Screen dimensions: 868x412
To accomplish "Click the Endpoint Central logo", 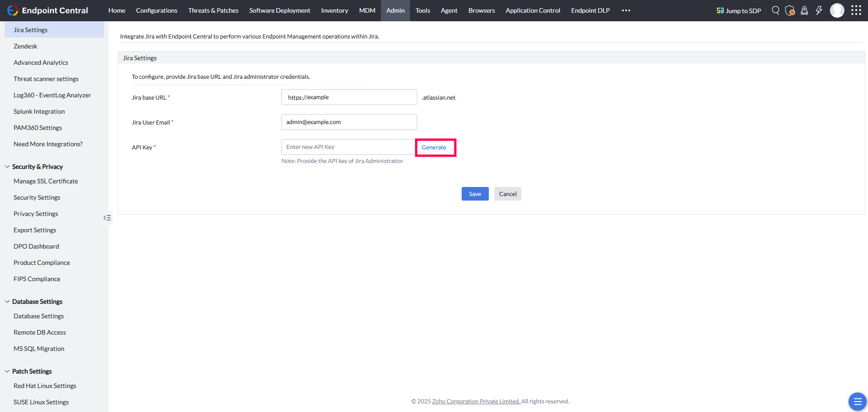I will tap(48, 10).
